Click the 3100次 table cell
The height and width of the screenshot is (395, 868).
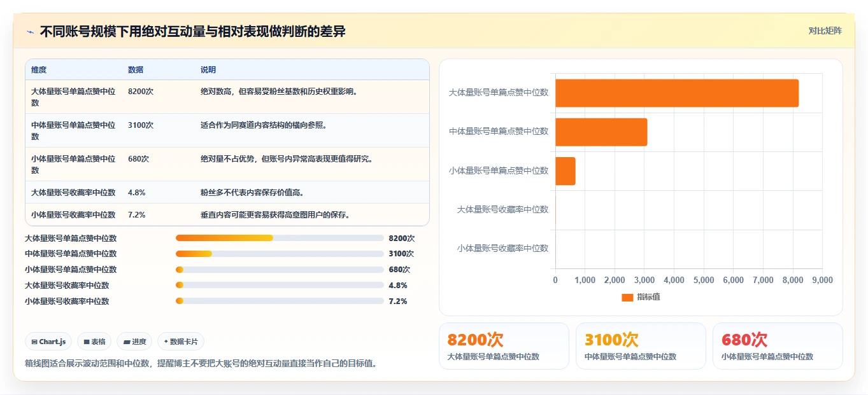pos(141,125)
